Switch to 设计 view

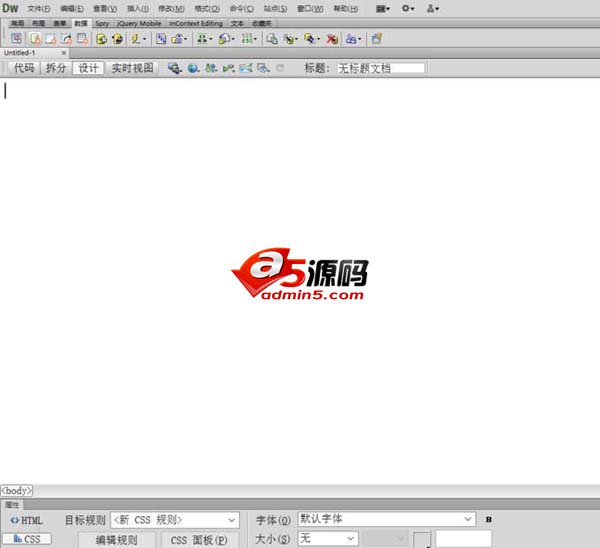point(88,68)
